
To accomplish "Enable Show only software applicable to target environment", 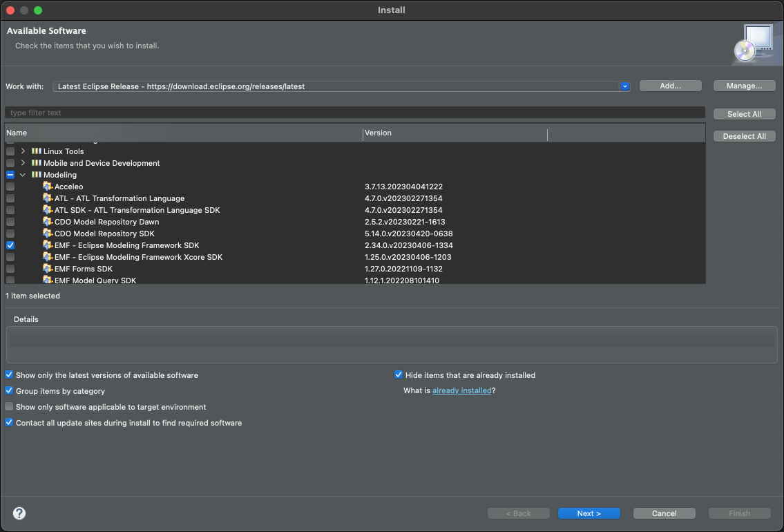I will click(x=9, y=406).
